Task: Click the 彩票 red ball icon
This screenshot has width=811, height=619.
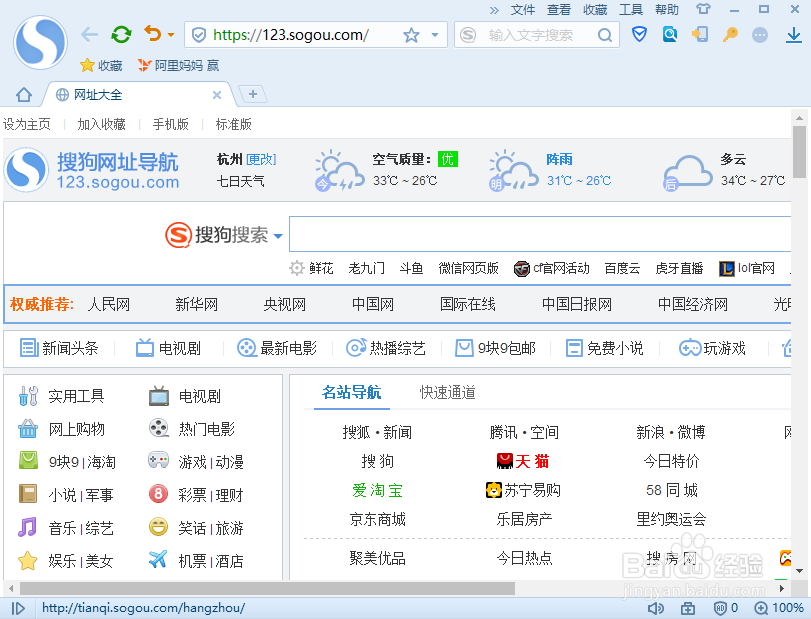Action: (158, 494)
